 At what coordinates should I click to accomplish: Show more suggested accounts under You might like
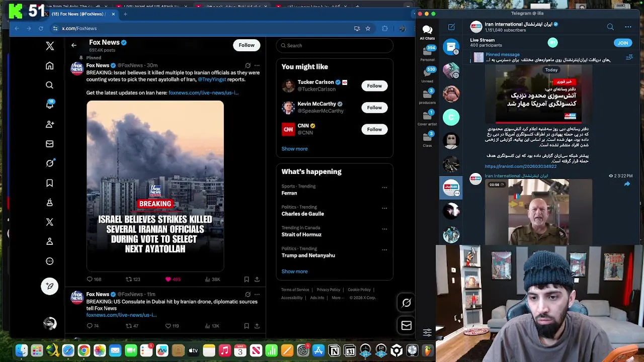pyautogui.click(x=294, y=149)
